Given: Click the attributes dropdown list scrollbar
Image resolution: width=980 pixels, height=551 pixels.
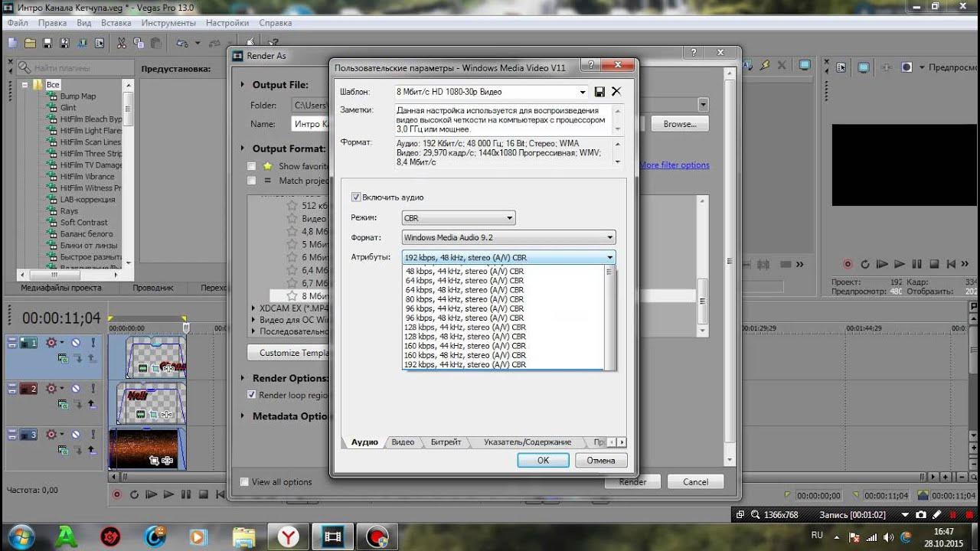Looking at the screenshot, I should 609,318.
